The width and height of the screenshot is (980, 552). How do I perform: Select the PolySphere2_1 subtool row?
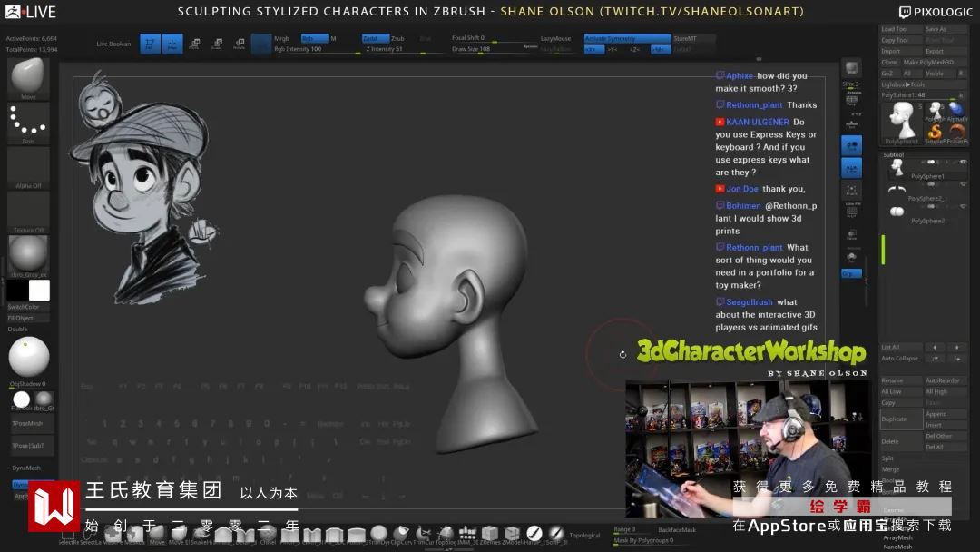(x=926, y=191)
